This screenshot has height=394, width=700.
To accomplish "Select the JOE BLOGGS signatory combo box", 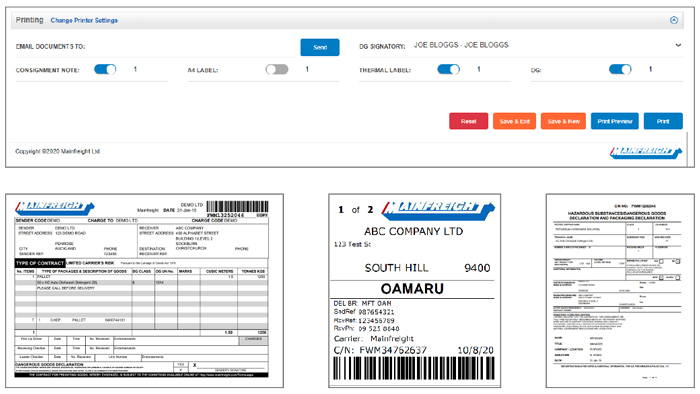I will (545, 45).
